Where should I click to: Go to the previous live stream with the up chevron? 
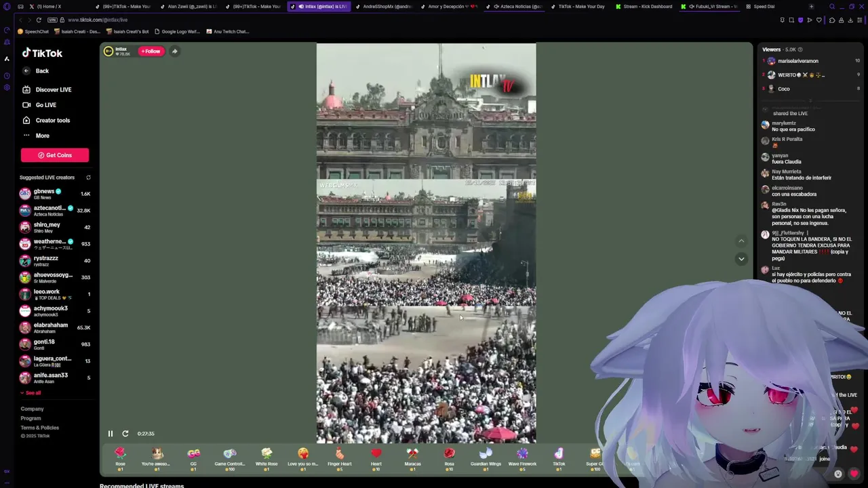tap(741, 241)
